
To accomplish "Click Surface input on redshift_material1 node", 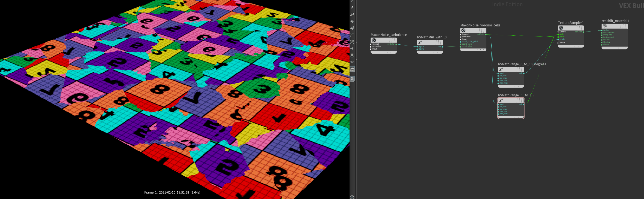I will click(x=602, y=30).
